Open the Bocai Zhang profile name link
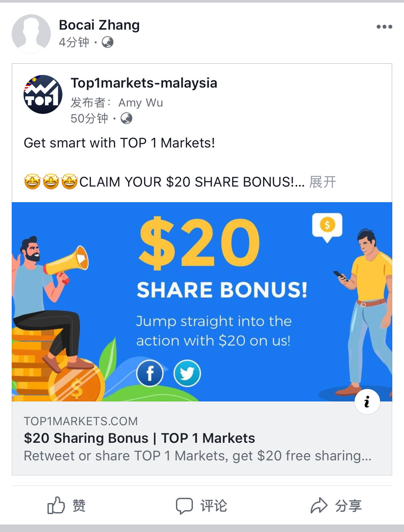The height and width of the screenshot is (532, 404). [99, 25]
